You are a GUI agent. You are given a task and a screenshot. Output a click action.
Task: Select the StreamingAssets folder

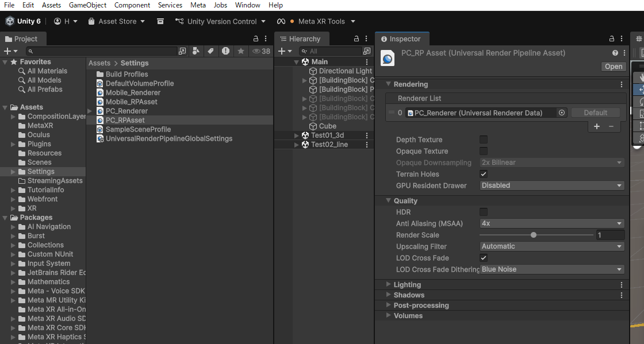coord(55,181)
